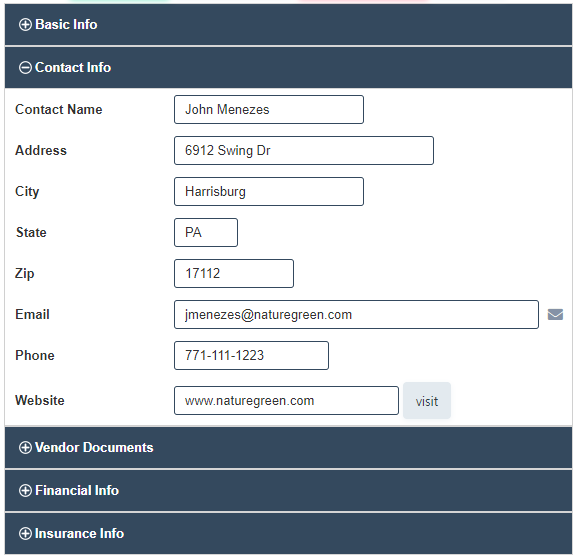Image resolution: width=580 pixels, height=559 pixels.
Task: Focus the Contact Name field
Action: click(269, 110)
